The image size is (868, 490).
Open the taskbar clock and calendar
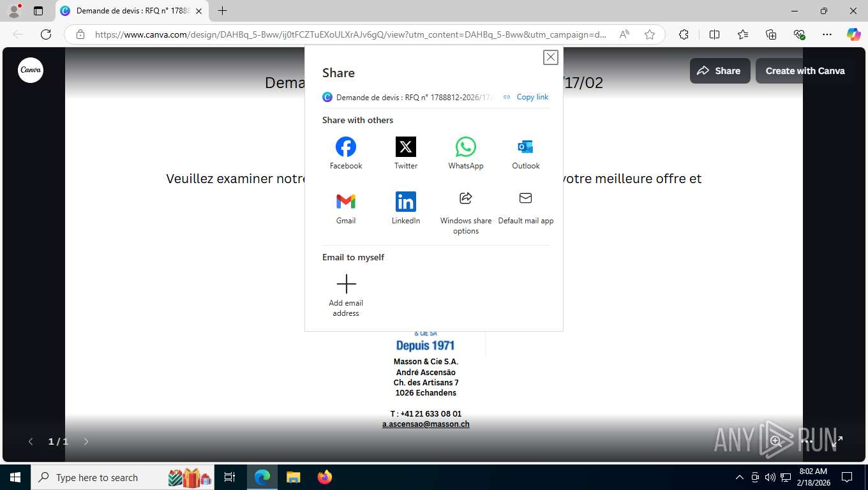(x=813, y=477)
